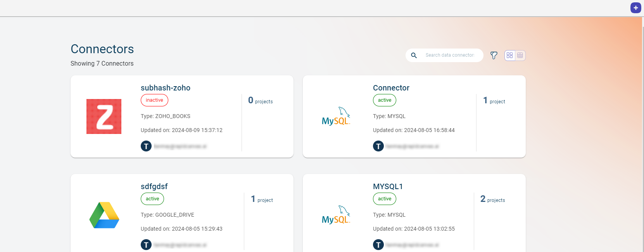
Task: Click the MySQL logo on Connector card
Action: point(336,116)
